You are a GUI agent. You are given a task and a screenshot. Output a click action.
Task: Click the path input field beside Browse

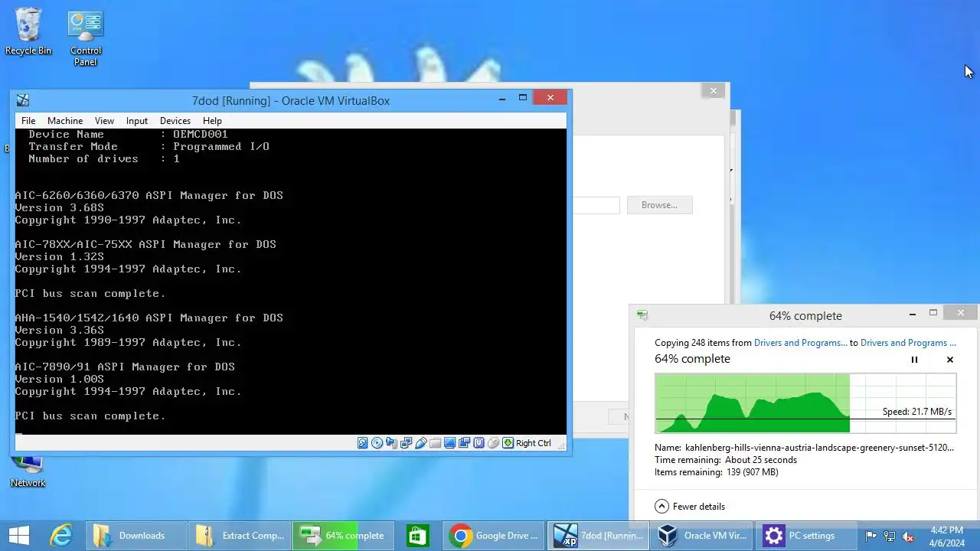596,205
